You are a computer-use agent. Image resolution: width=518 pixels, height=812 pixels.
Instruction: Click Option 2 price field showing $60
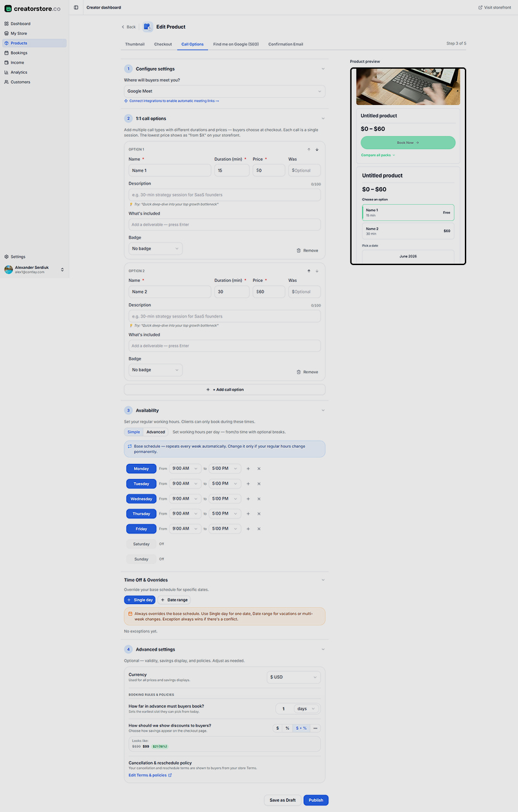point(269,292)
